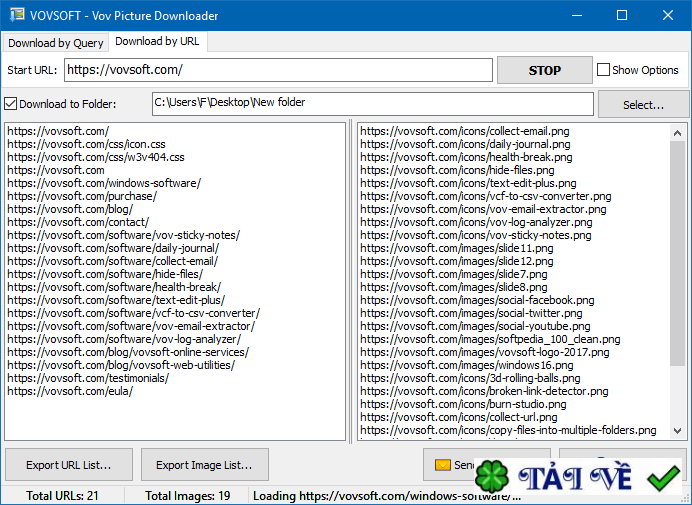Select the software/vov-email-extractor/ URL row

click(x=131, y=326)
